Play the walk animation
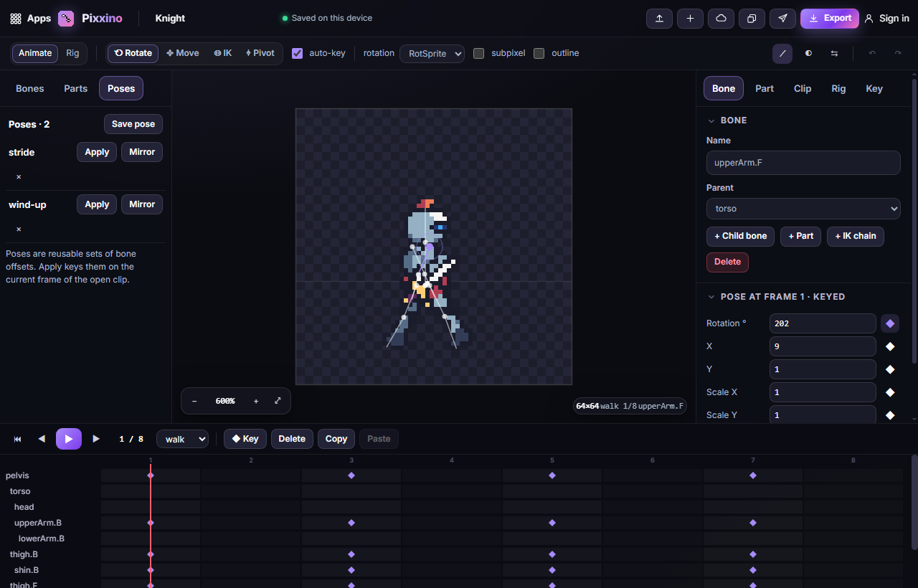918x588 pixels. (69, 439)
